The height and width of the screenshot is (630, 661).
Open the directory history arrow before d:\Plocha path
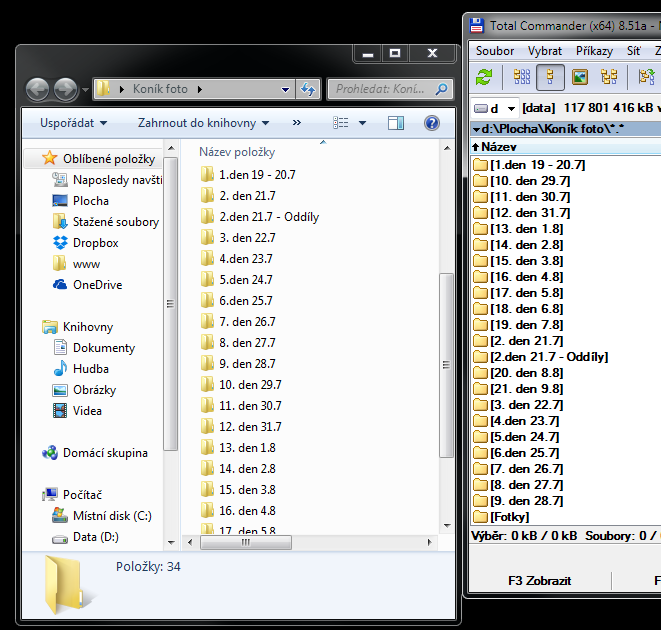(476, 129)
